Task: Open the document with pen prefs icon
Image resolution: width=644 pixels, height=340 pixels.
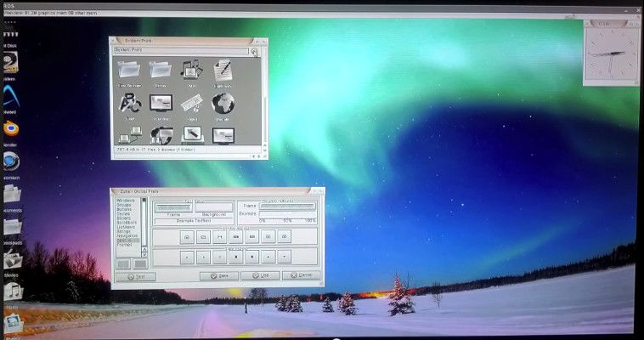Action: click(x=223, y=70)
